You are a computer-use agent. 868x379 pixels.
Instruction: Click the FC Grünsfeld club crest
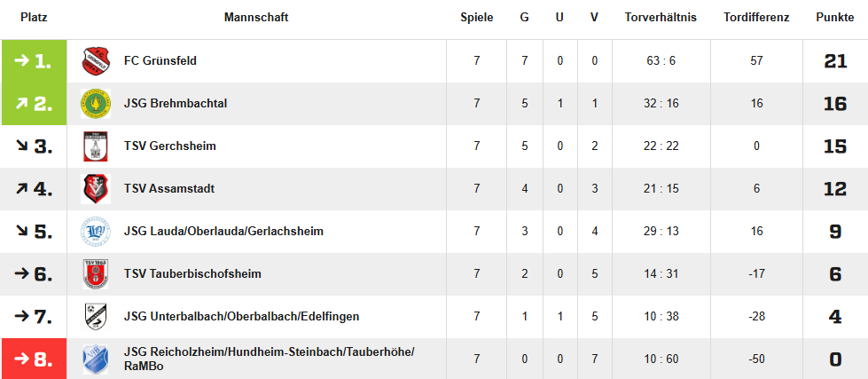pyautogui.click(x=95, y=61)
